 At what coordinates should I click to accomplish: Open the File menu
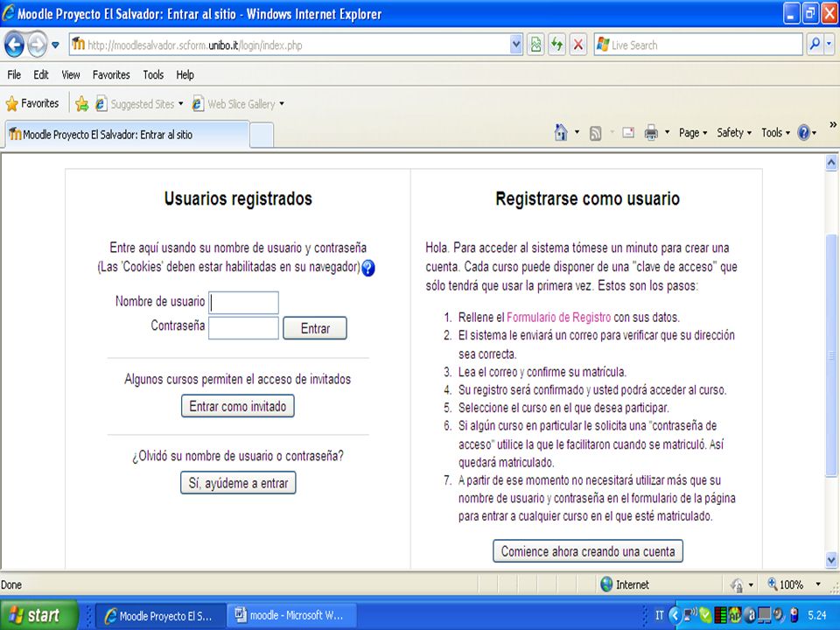tap(14, 74)
